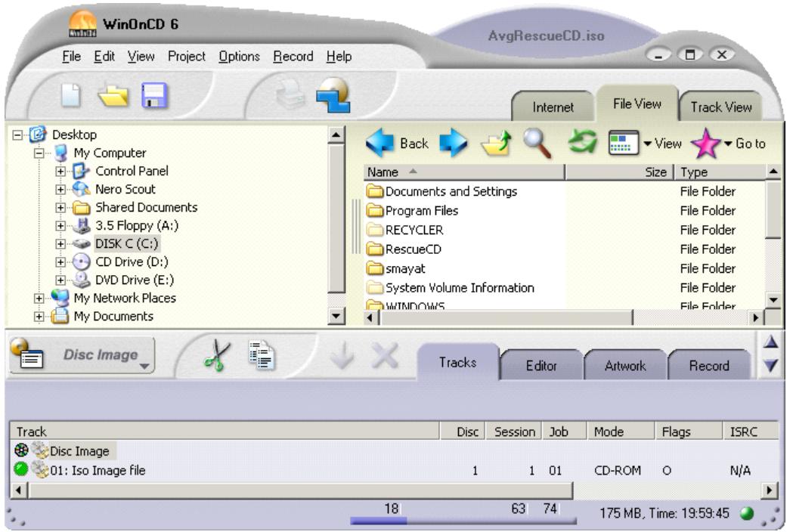
Task: Click the Disc Image project icon with disc
Action: click(27, 353)
